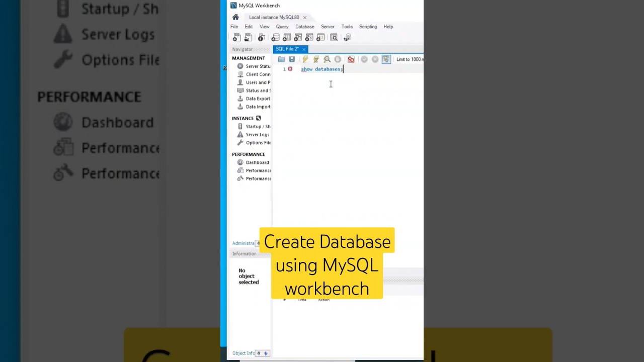
Task: Stop query execution icon
Action: 338,59
